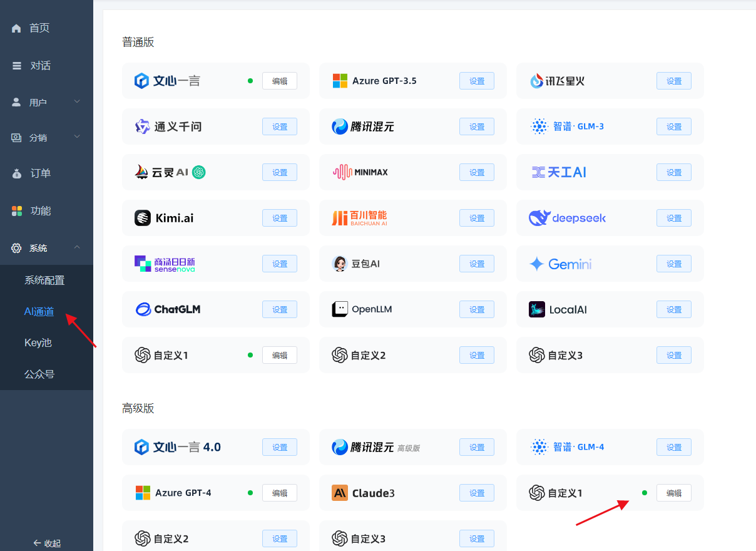
Task: Click the 通义千问 logo icon
Action: tap(143, 126)
